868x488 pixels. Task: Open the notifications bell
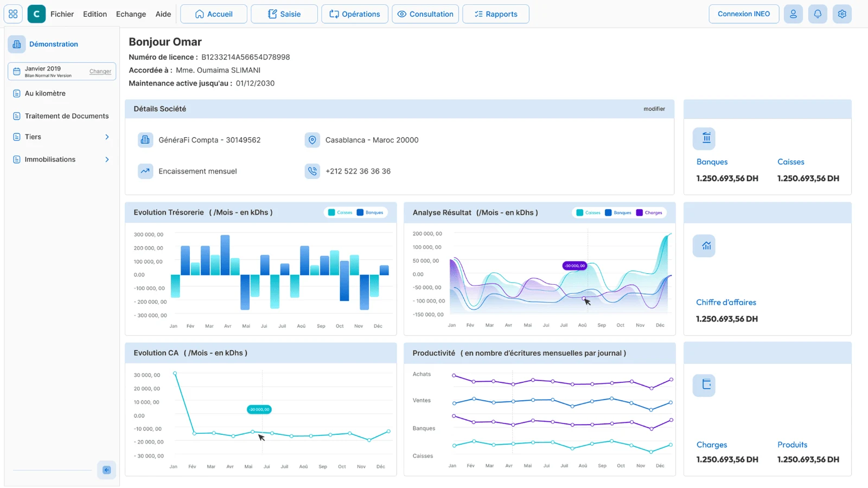tap(818, 14)
